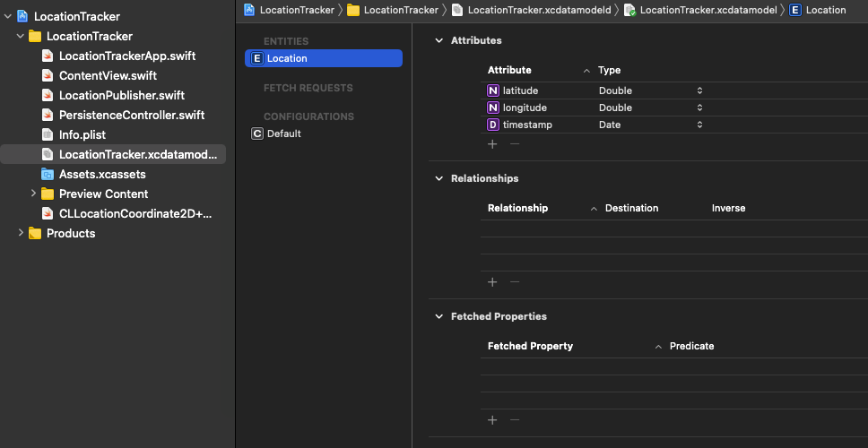Click the minus button under Relationships table
Viewport: 868px width, 448px height.
tap(515, 282)
